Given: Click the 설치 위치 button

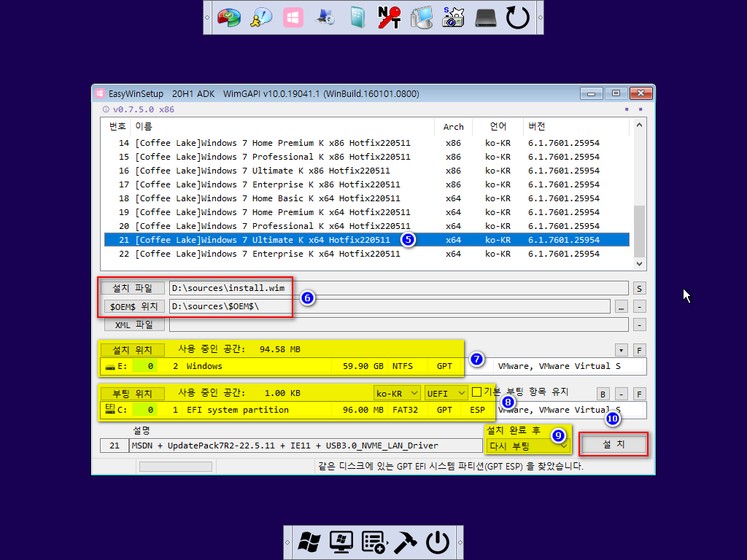Looking at the screenshot, I should pyautogui.click(x=133, y=350).
